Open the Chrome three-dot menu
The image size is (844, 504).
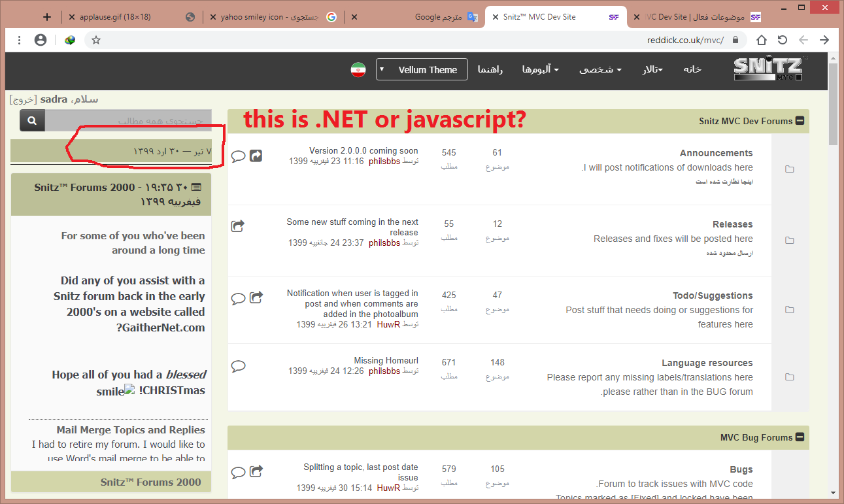pyautogui.click(x=20, y=40)
